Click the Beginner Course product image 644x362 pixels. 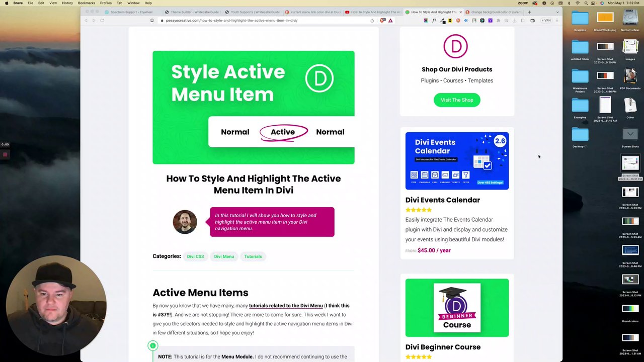coord(457,308)
